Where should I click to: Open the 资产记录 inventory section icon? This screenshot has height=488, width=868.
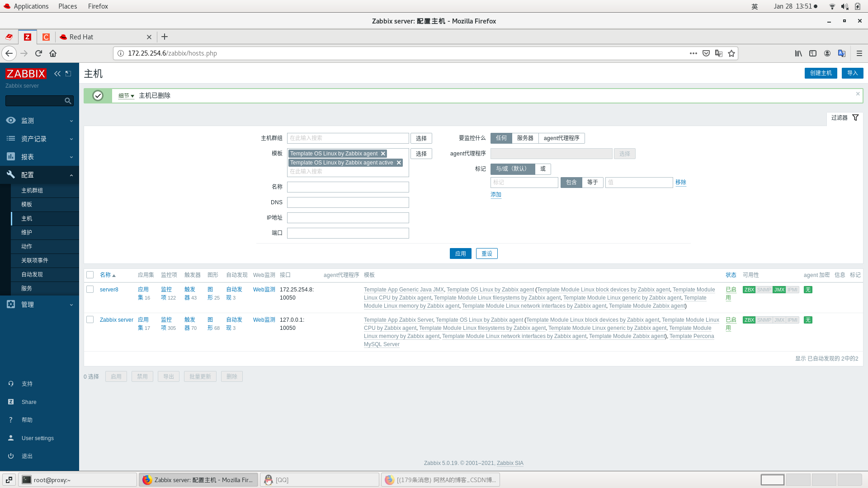11,139
